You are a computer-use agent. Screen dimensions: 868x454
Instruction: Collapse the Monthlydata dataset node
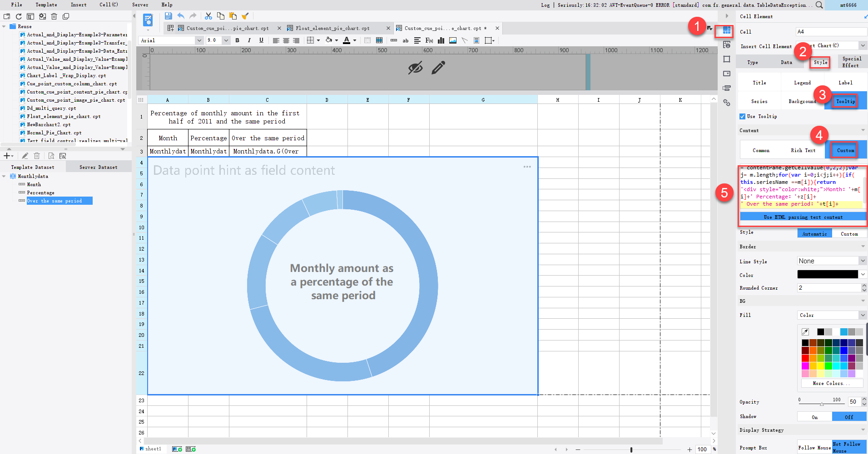coord(4,176)
